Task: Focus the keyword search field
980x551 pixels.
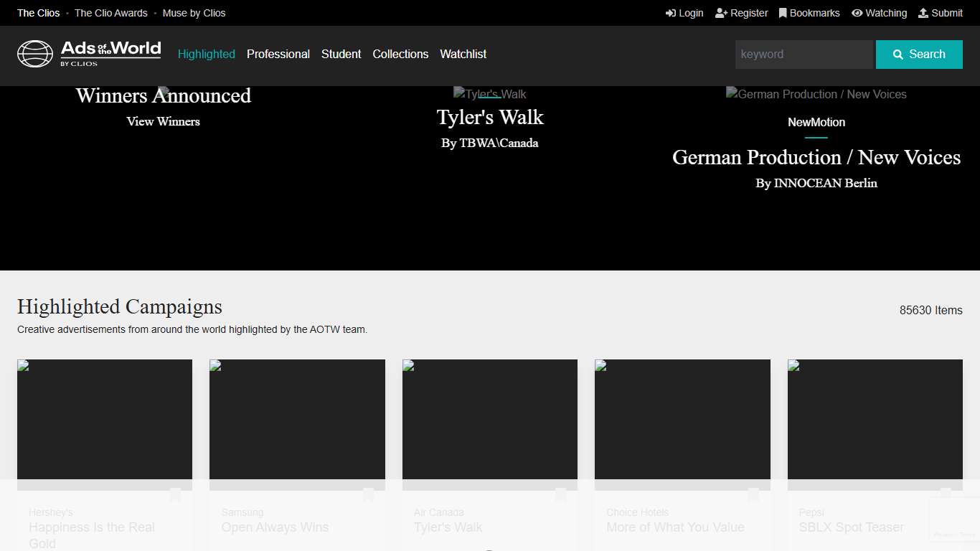Action: (804, 55)
